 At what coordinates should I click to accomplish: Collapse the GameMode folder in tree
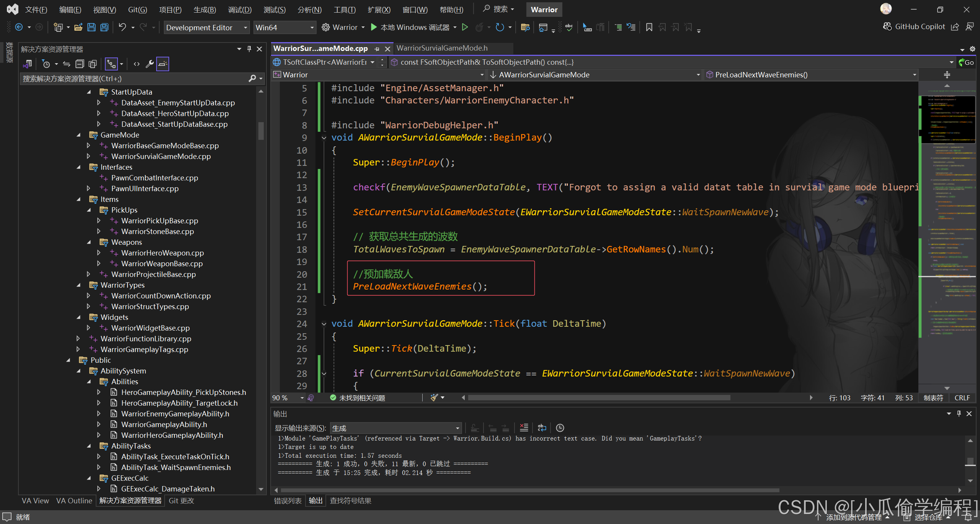click(x=78, y=135)
